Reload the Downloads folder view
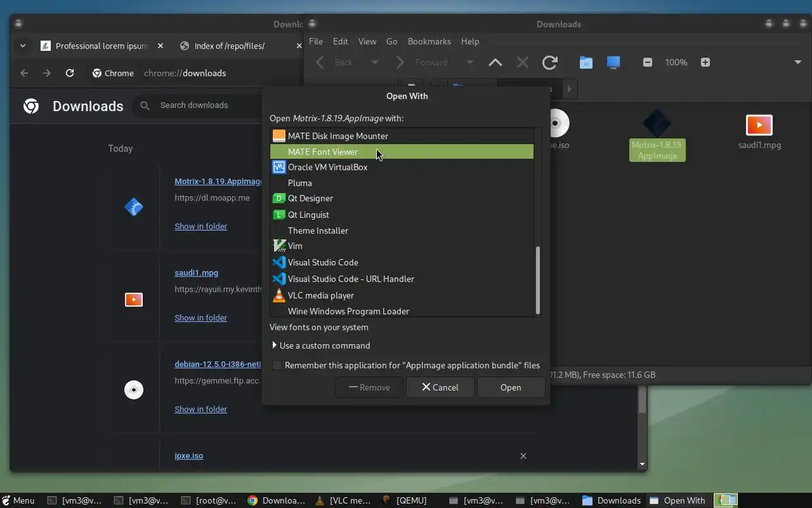Viewport: 812px width, 508px height. pyautogui.click(x=550, y=62)
